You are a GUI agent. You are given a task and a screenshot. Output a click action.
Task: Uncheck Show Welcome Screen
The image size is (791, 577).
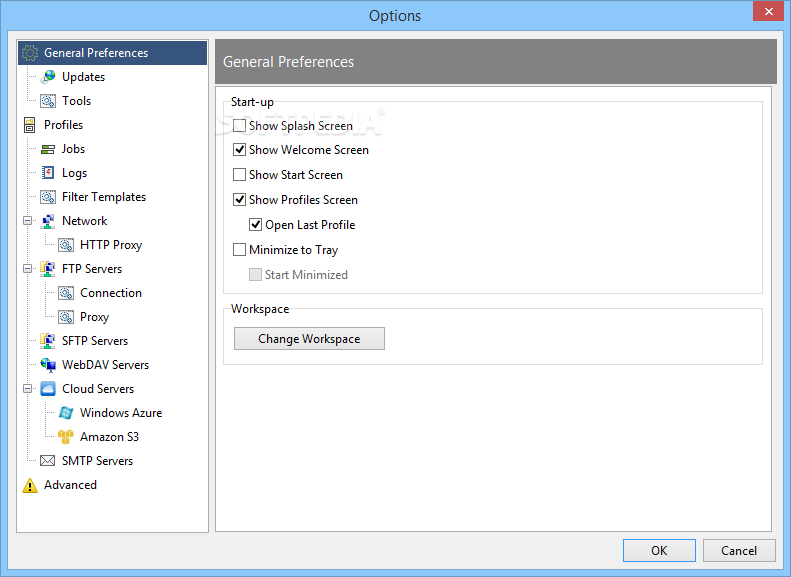[x=239, y=150]
